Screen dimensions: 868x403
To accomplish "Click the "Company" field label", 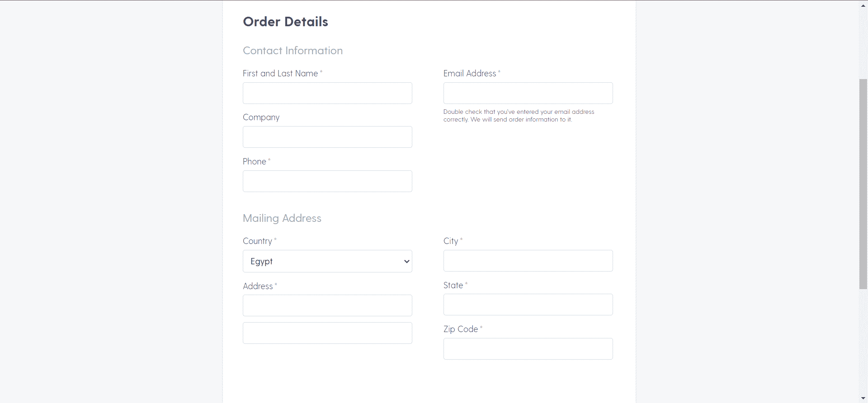I will coord(261,117).
